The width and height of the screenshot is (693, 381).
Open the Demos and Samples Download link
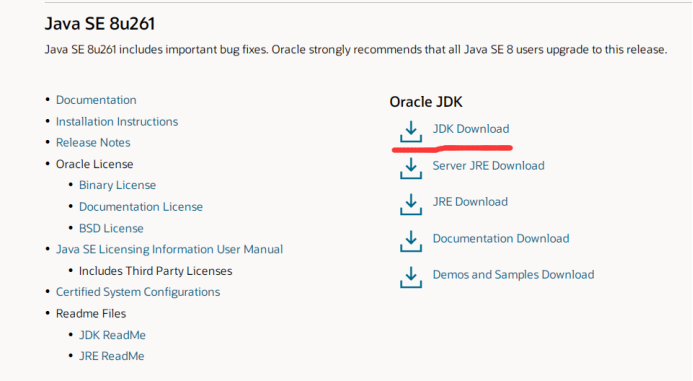(513, 274)
